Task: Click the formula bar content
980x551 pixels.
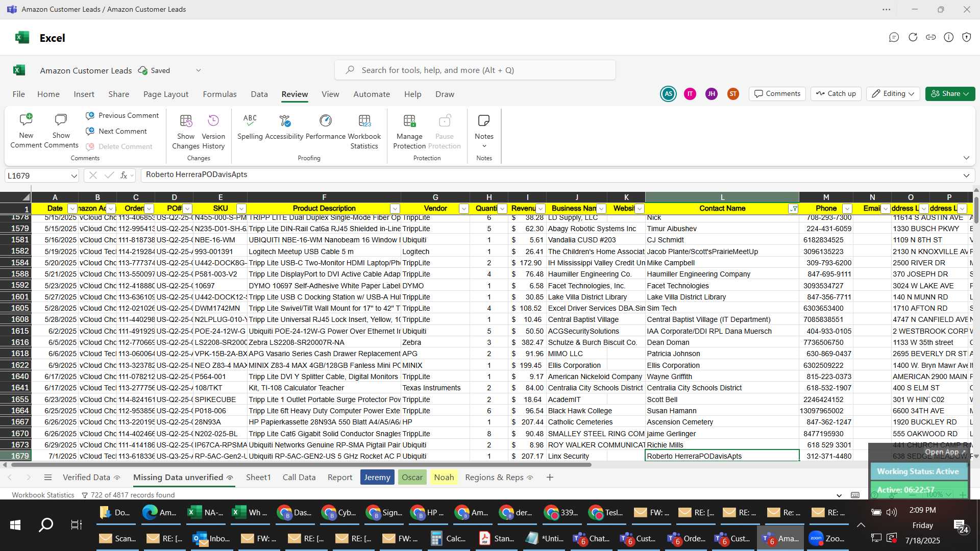Action: pyautogui.click(x=551, y=176)
